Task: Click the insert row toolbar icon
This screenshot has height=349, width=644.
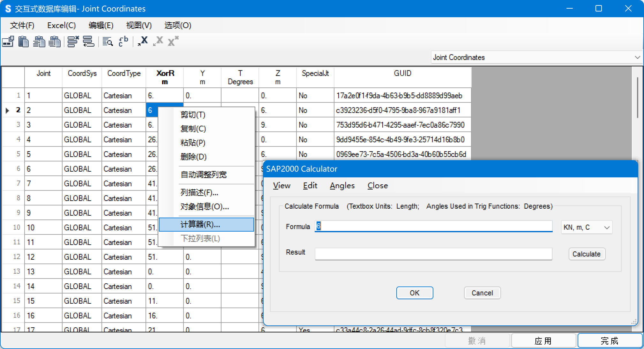Action: (x=88, y=42)
